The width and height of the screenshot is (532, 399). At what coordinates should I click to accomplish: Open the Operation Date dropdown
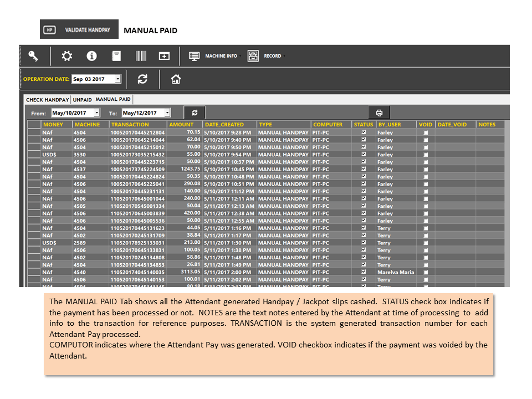(x=117, y=79)
